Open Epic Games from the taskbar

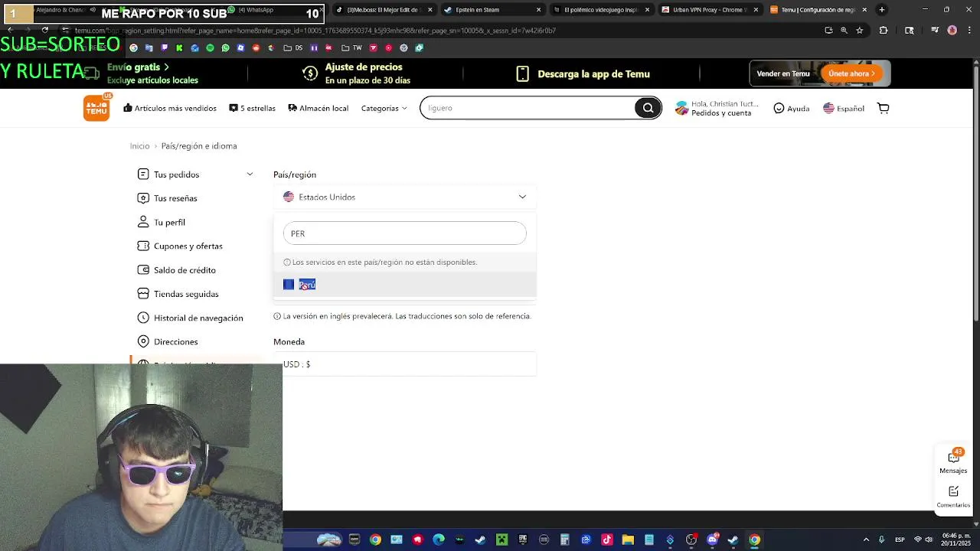pyautogui.click(x=523, y=540)
